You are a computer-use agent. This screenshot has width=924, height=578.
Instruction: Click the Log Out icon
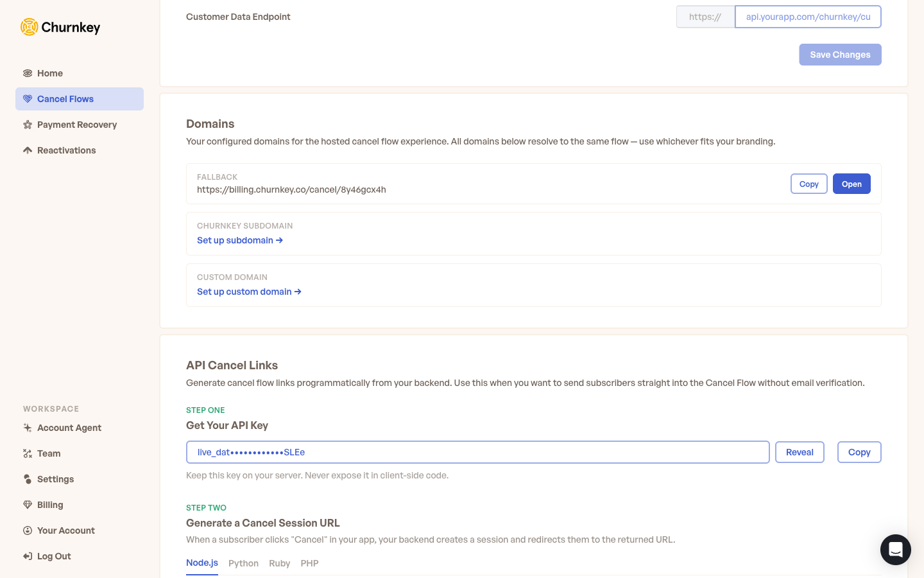coord(28,556)
